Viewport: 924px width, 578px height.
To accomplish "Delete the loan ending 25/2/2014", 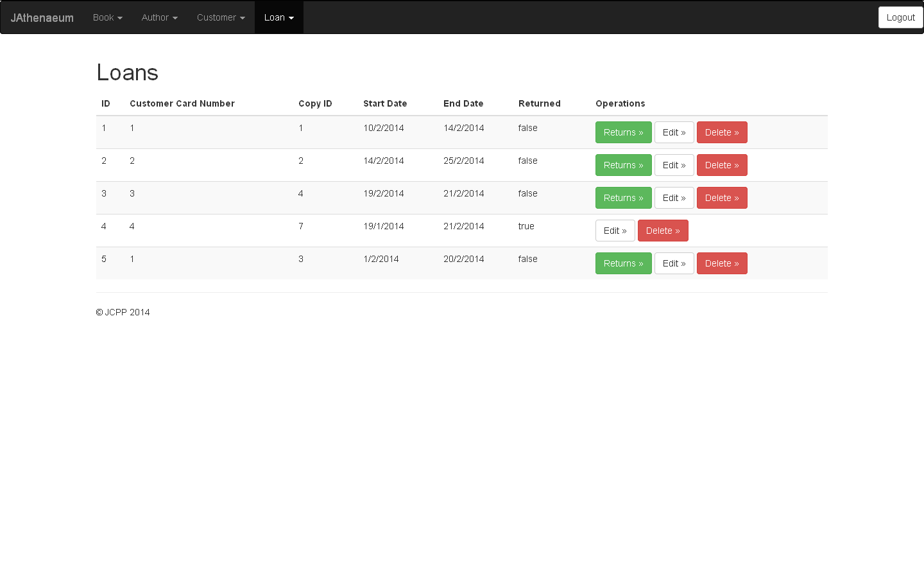I will [x=722, y=165].
